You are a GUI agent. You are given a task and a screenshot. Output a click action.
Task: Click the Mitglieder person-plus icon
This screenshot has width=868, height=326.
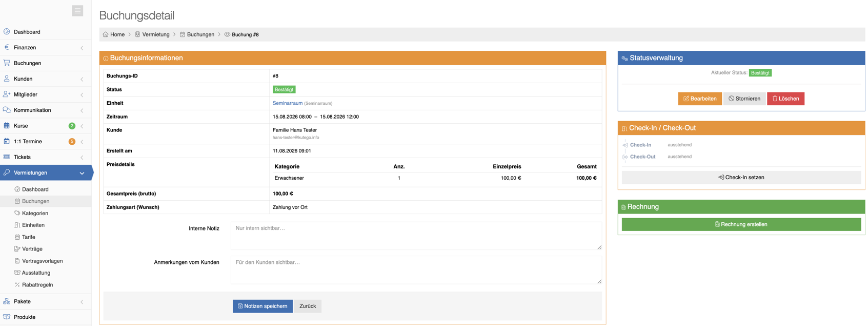coord(7,94)
